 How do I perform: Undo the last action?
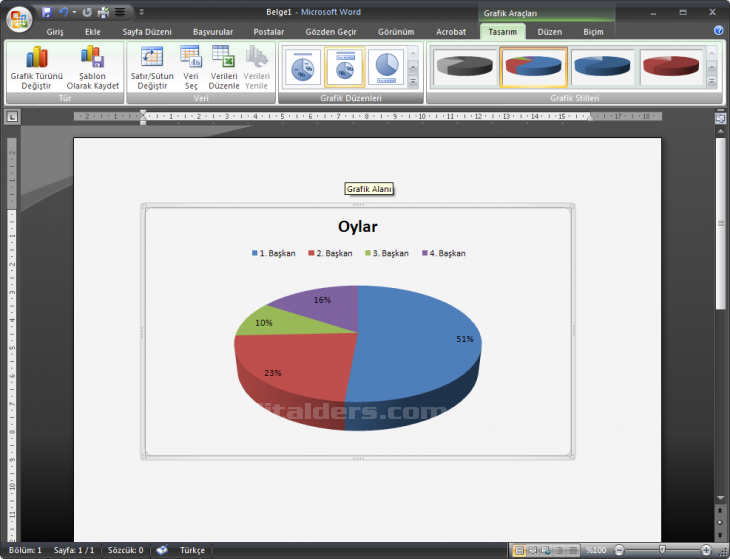(63, 12)
